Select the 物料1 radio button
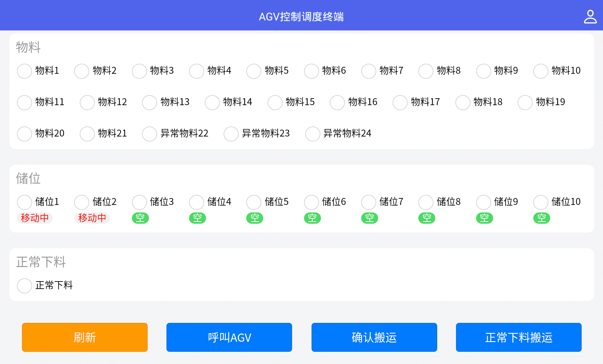603x364 pixels. (x=24, y=71)
